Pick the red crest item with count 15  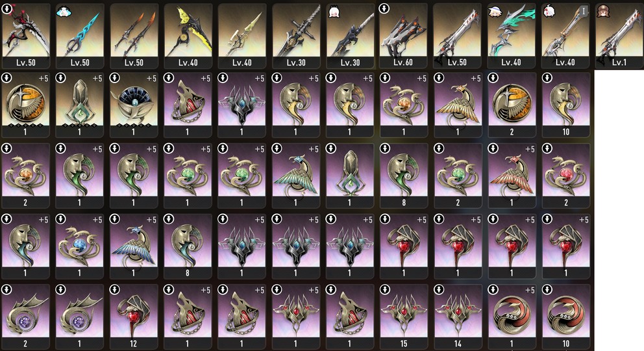click(403, 317)
